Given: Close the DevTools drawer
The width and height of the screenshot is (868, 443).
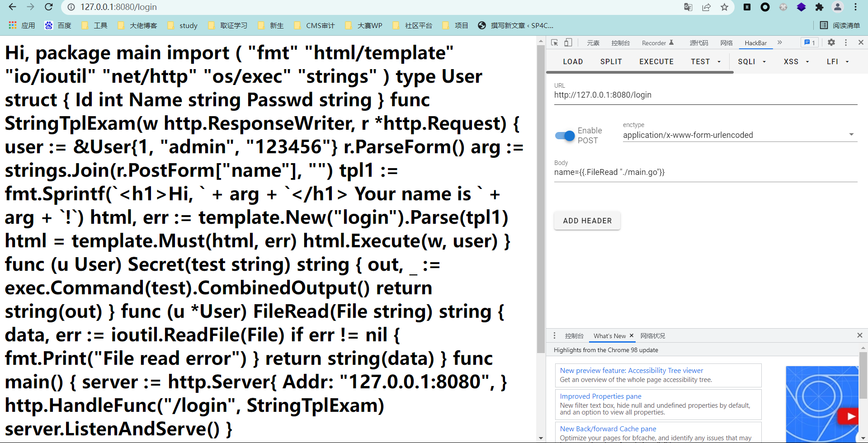Looking at the screenshot, I should [x=860, y=335].
